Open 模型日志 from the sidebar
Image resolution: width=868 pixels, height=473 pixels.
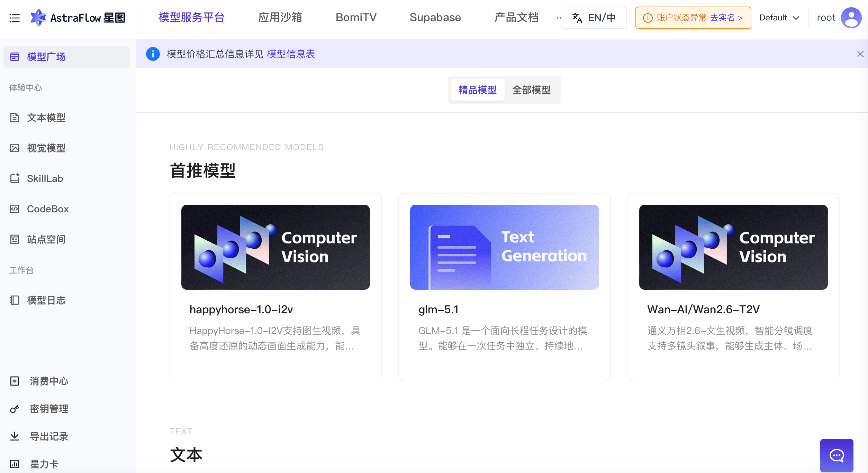pos(67,300)
